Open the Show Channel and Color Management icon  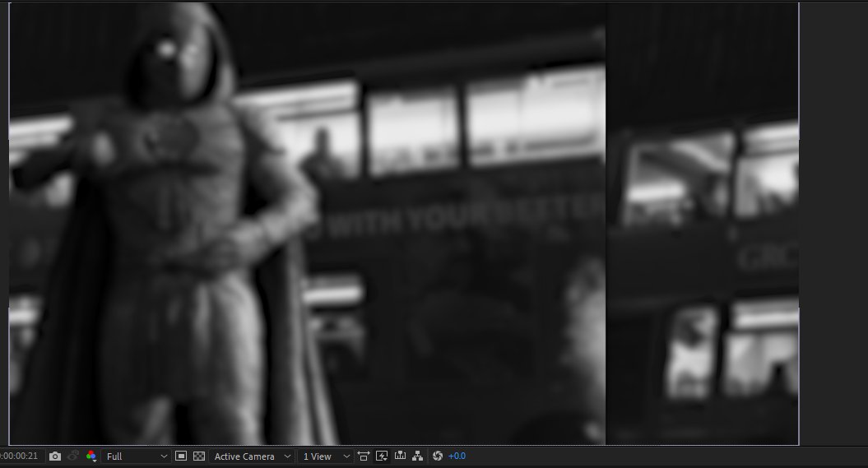pos(91,456)
